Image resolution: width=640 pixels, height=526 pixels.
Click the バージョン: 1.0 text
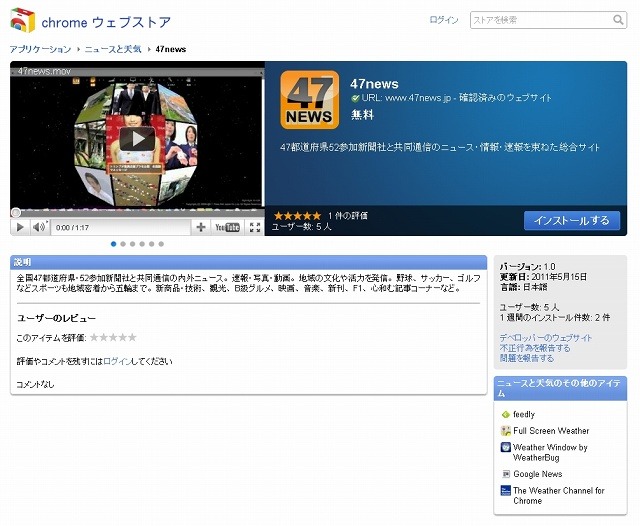(x=527, y=267)
